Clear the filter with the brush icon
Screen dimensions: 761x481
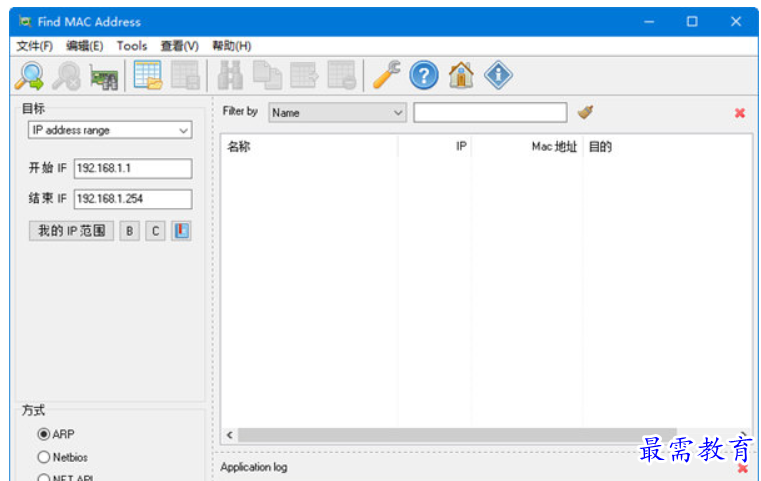click(585, 112)
